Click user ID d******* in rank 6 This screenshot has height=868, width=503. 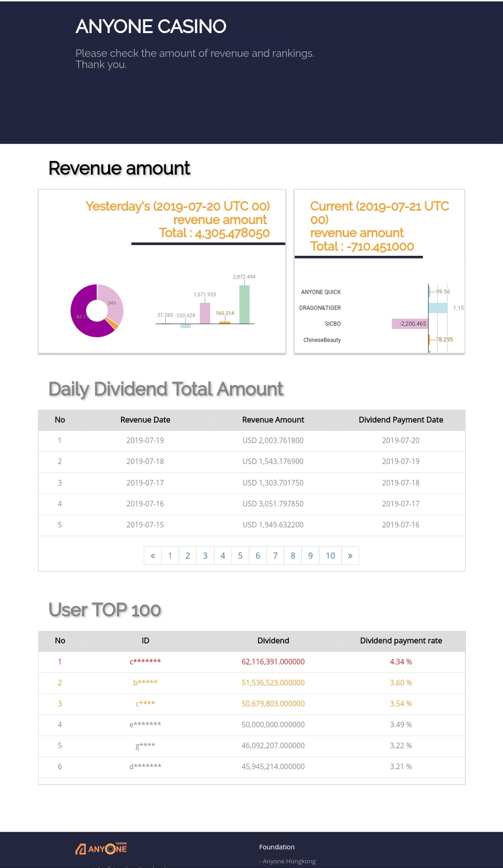coord(145,766)
